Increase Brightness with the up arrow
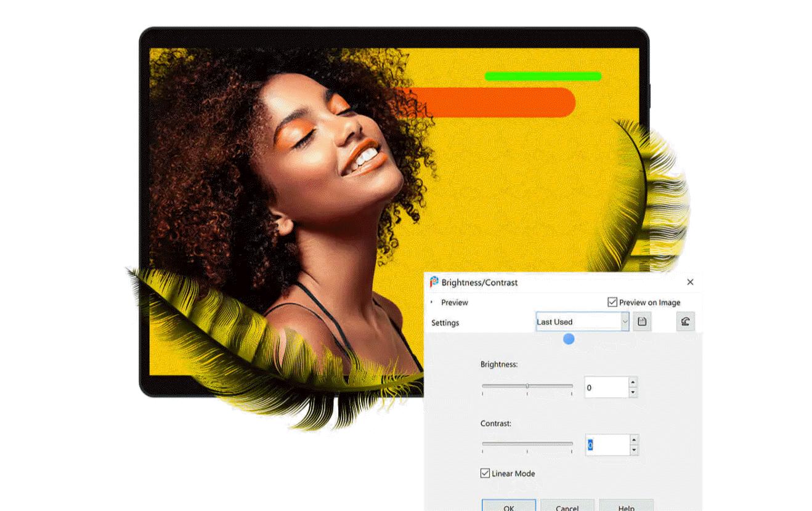The image size is (812, 511). tap(632, 382)
